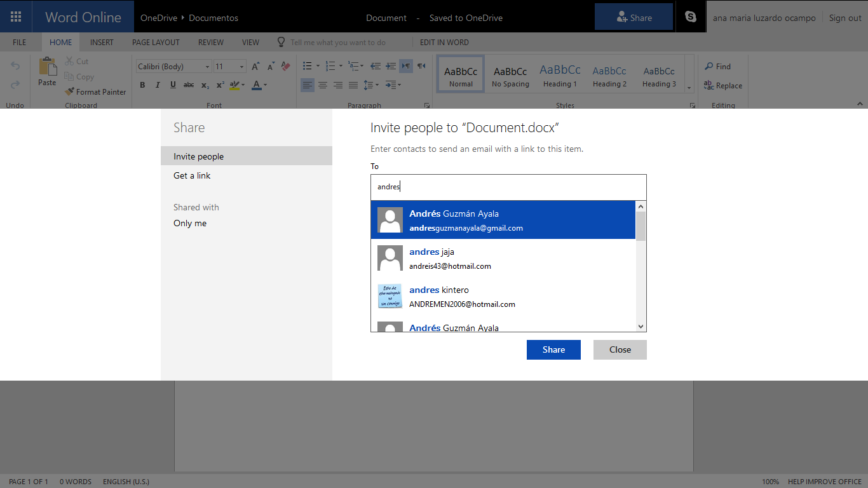
Task: Click the Cut scissors button
Action: (77, 62)
